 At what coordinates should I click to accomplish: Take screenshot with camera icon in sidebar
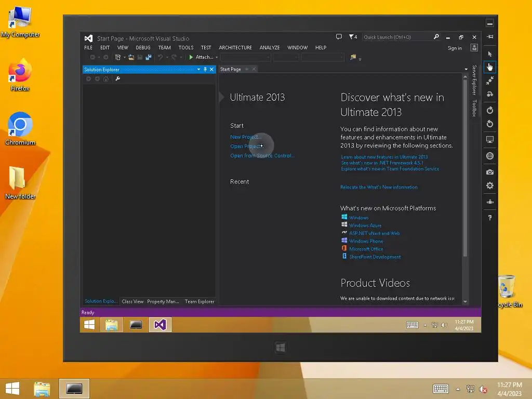pyautogui.click(x=489, y=172)
